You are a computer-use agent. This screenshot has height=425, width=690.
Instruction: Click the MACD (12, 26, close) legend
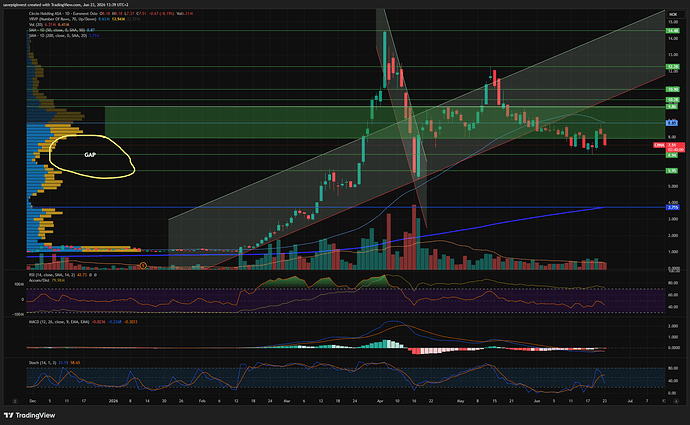point(59,322)
